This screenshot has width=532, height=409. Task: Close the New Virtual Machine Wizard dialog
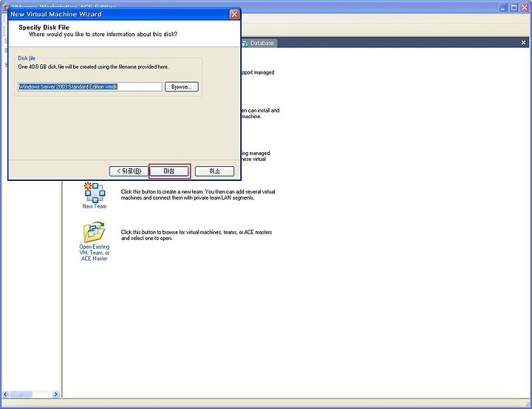pyautogui.click(x=234, y=14)
